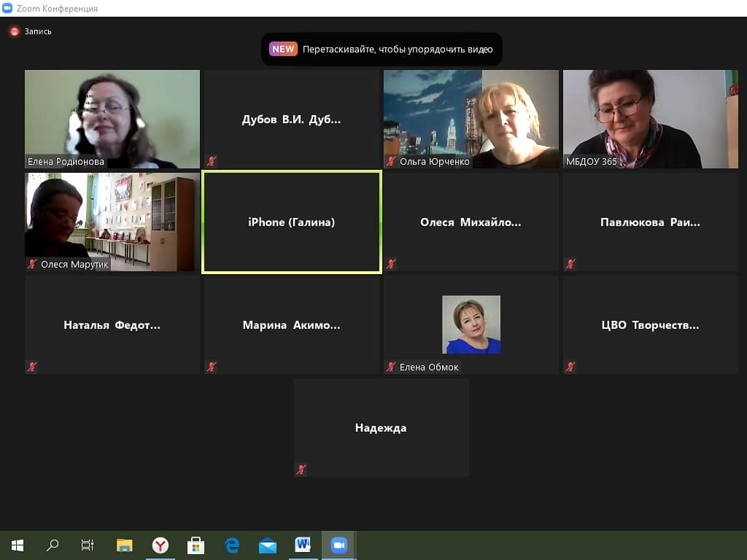Image resolution: width=747 pixels, height=560 pixels.
Task: Open Microsoft Store from the taskbar
Action: (196, 545)
